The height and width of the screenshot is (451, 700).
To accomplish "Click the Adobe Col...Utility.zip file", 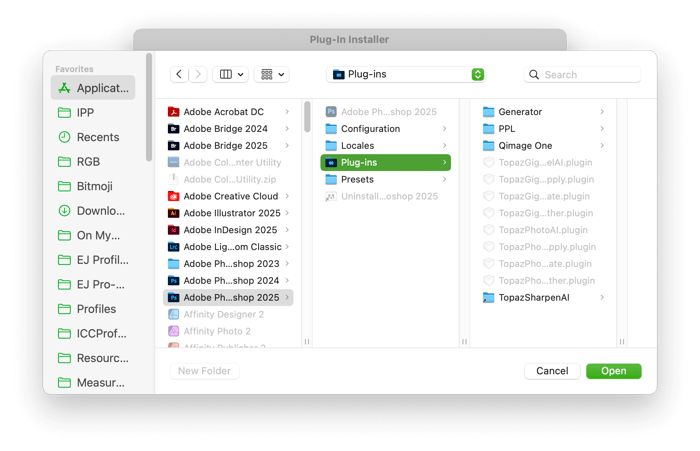I will pyautogui.click(x=228, y=180).
